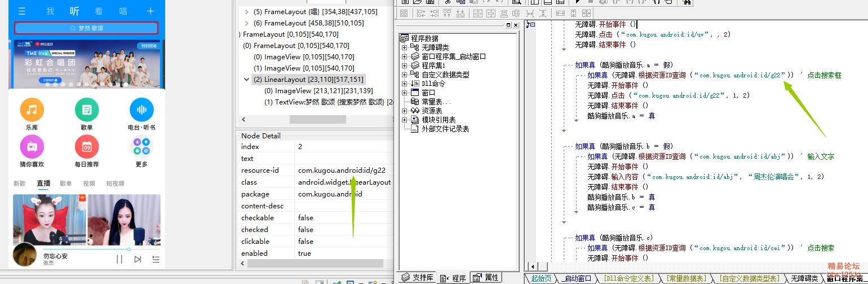868x284 pixels.
Task: Select the 短视频 category tab
Action: (x=115, y=183)
